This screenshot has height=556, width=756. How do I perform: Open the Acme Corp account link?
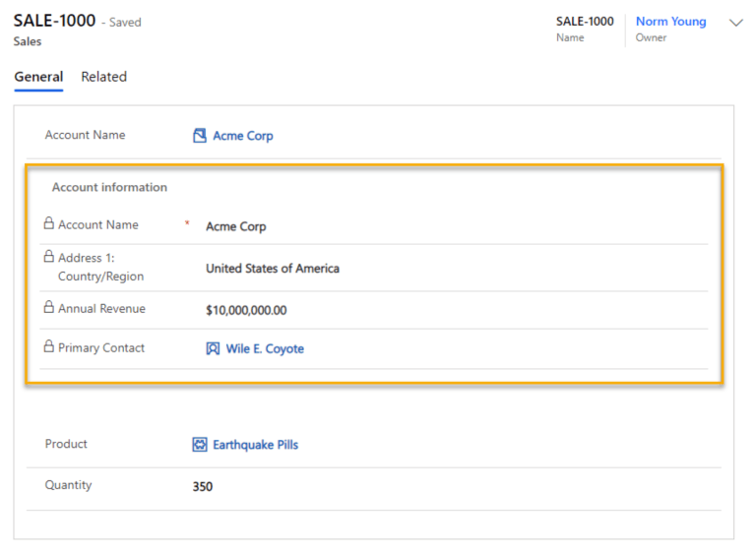pos(243,136)
